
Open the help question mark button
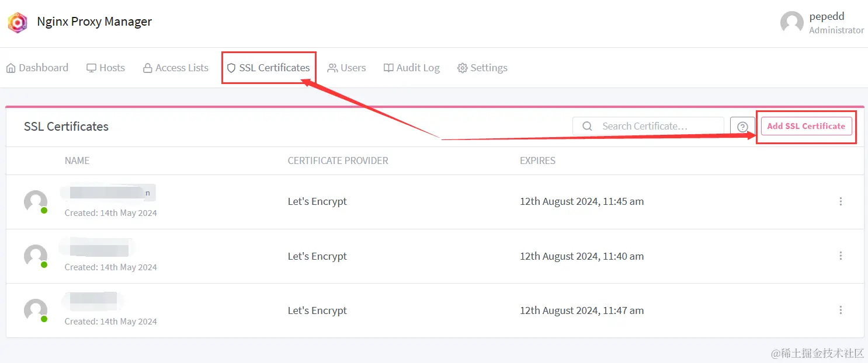click(742, 127)
